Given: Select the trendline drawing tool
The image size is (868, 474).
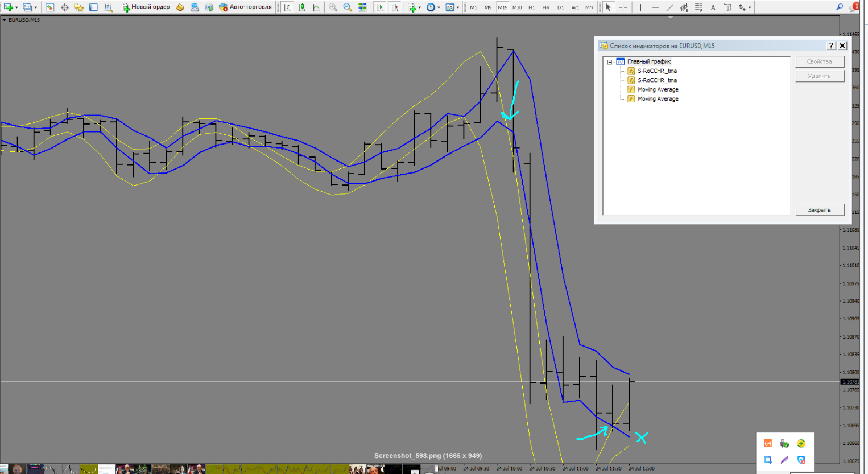Looking at the screenshot, I should coord(669,7).
